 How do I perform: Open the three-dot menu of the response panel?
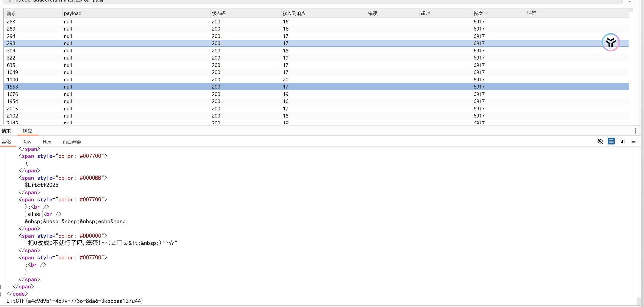coord(636,131)
